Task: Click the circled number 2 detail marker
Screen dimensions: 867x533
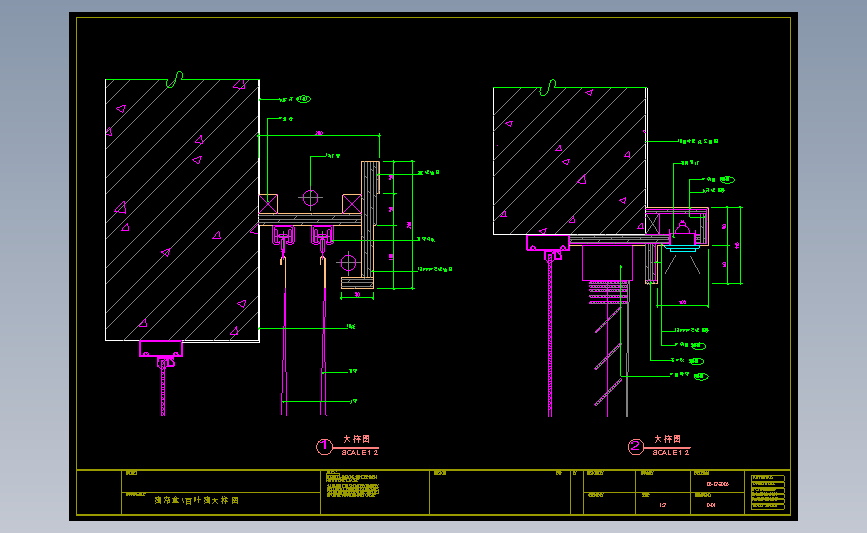Action: click(x=636, y=446)
